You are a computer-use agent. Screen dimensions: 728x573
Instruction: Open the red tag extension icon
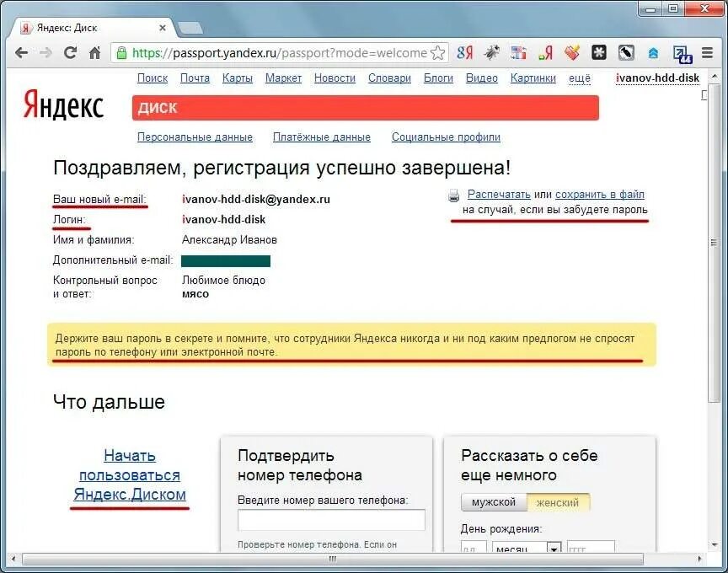coord(572,53)
